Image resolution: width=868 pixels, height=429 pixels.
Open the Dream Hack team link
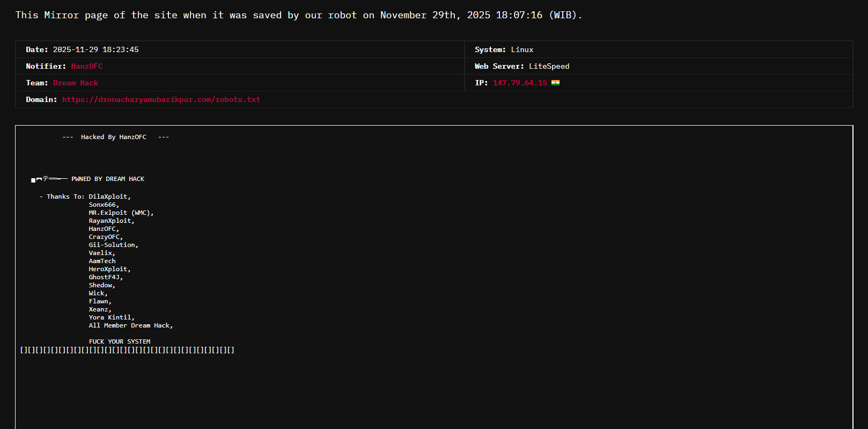76,83
